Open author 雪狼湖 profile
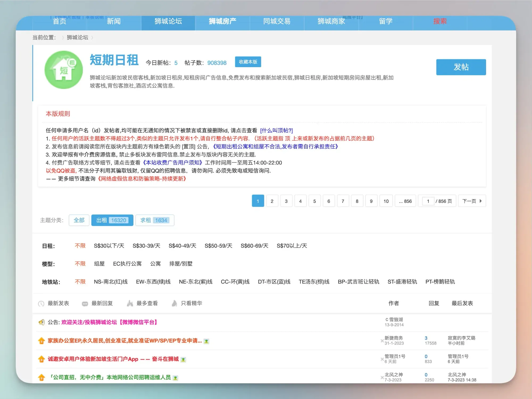532x399 pixels. click(x=396, y=320)
